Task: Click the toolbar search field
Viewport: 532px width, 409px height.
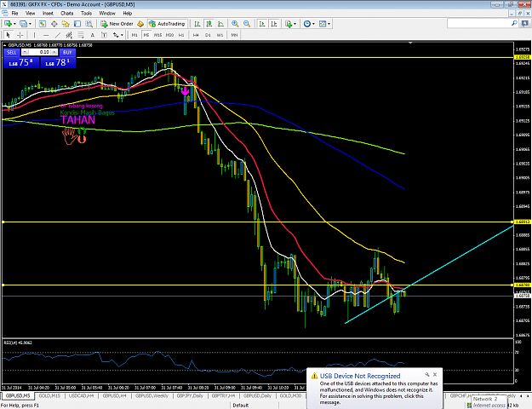Action: point(478,24)
